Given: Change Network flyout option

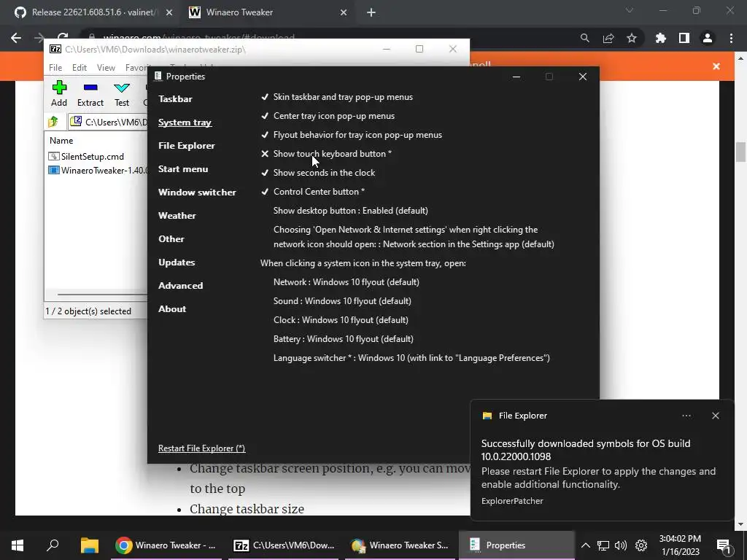Looking at the screenshot, I should [347, 282].
